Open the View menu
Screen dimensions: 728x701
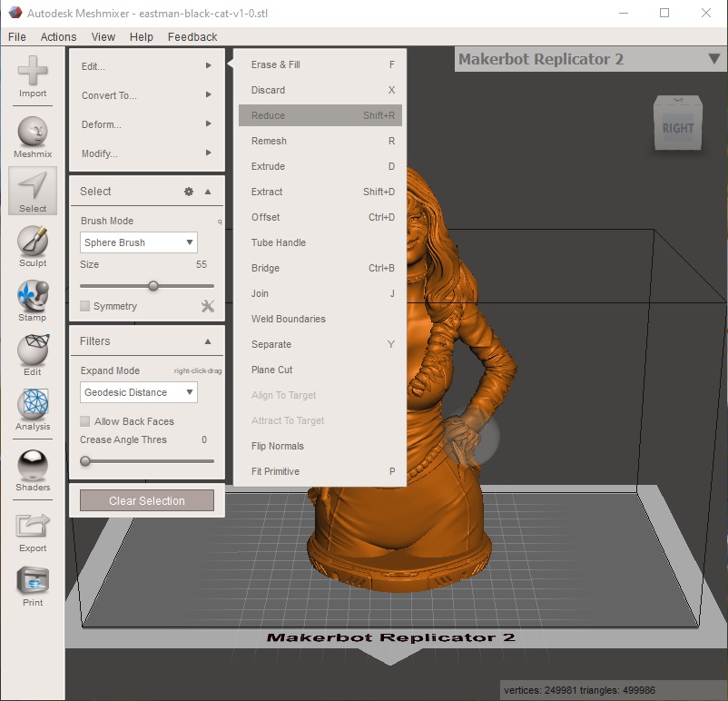103,36
